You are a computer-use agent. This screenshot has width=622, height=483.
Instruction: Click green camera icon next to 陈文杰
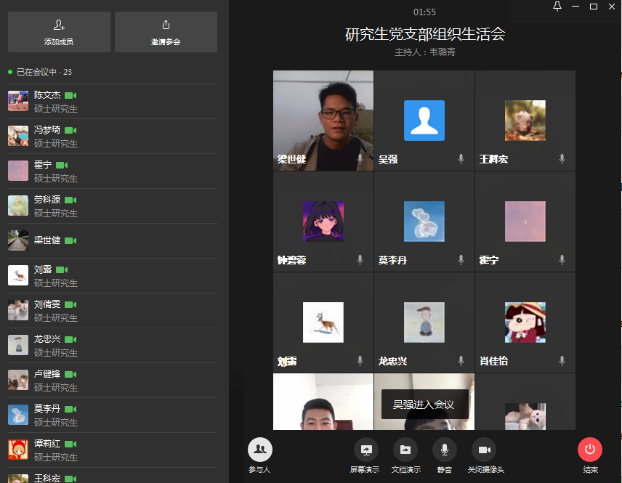tap(70, 95)
